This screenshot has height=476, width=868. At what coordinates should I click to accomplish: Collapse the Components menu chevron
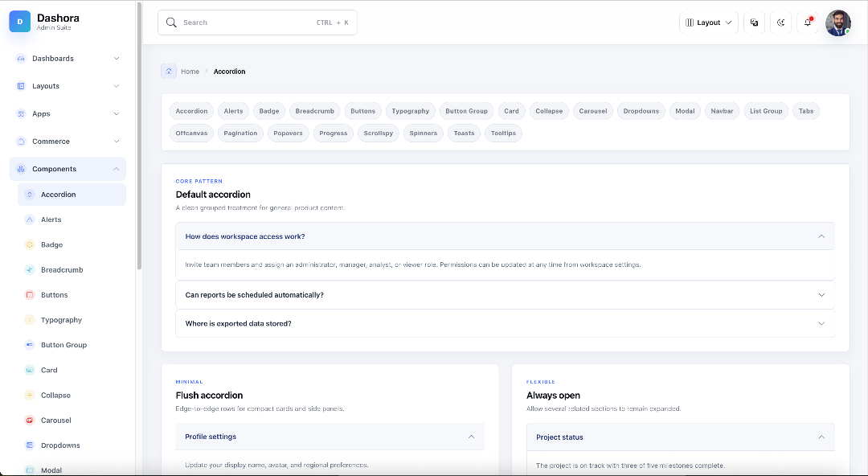tap(117, 169)
